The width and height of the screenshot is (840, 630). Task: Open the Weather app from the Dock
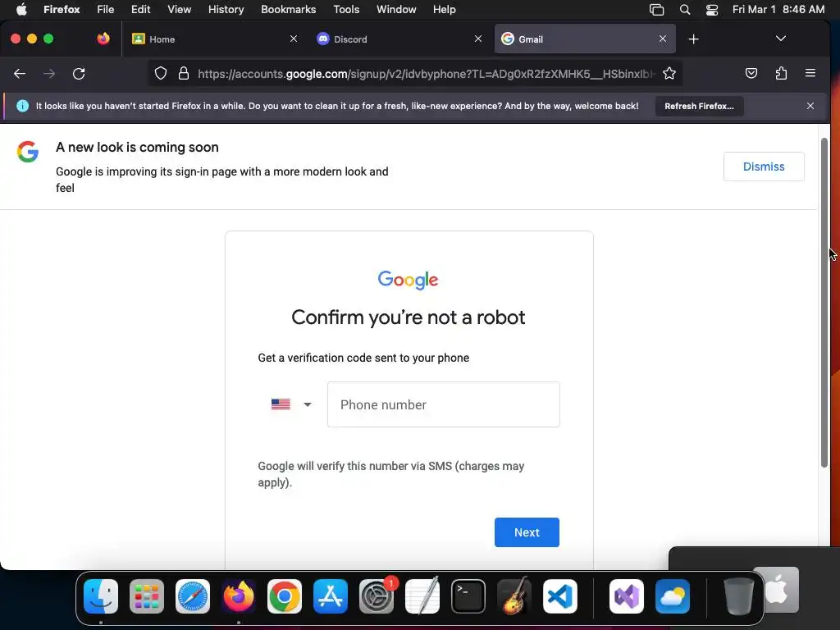tap(673, 596)
